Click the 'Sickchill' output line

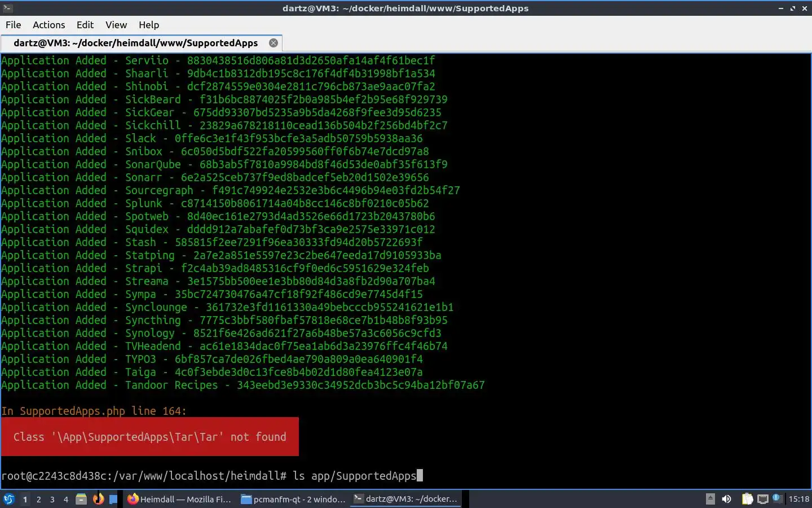pyautogui.click(x=224, y=125)
